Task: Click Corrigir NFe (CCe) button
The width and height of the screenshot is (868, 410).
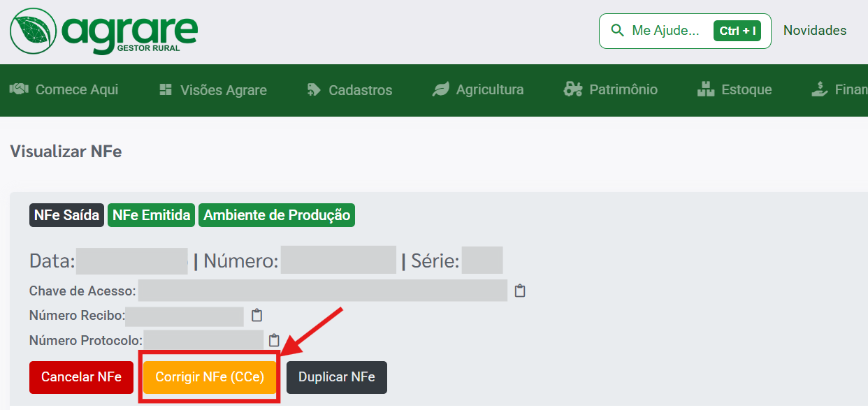Action: tap(210, 377)
